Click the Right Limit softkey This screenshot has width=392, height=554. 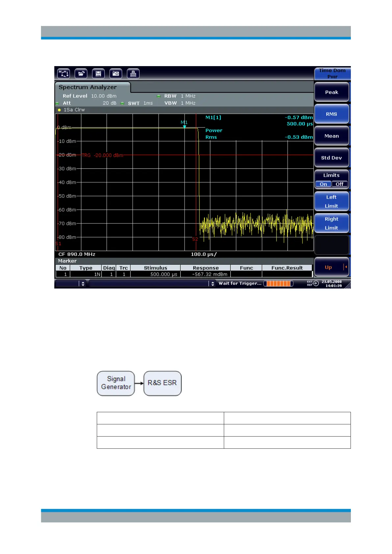331,223
